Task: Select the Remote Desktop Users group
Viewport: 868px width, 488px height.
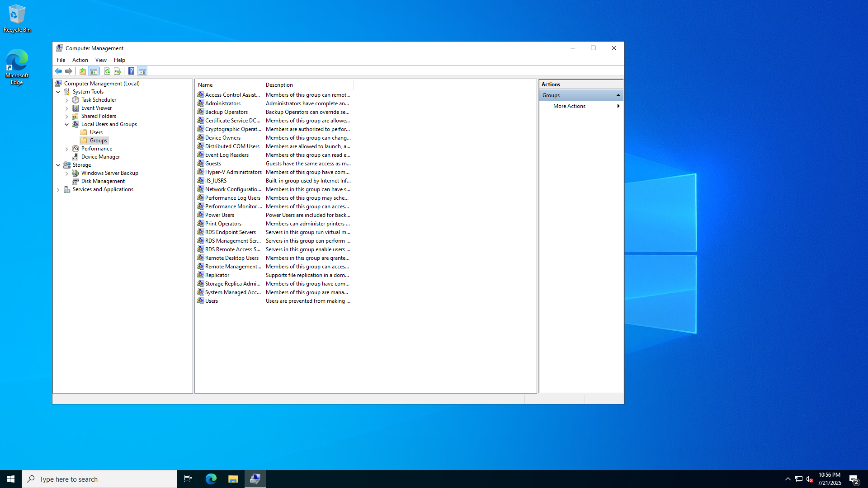Action: (x=231, y=258)
